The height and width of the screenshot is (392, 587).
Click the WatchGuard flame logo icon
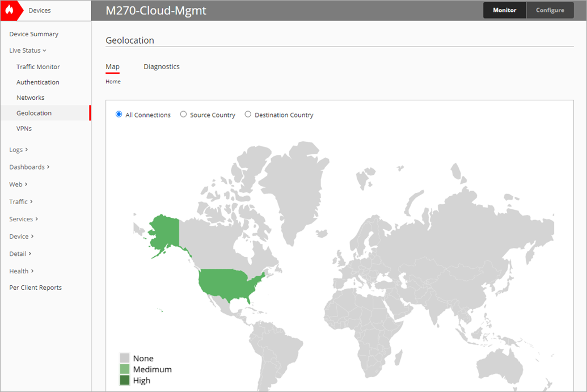click(x=10, y=10)
